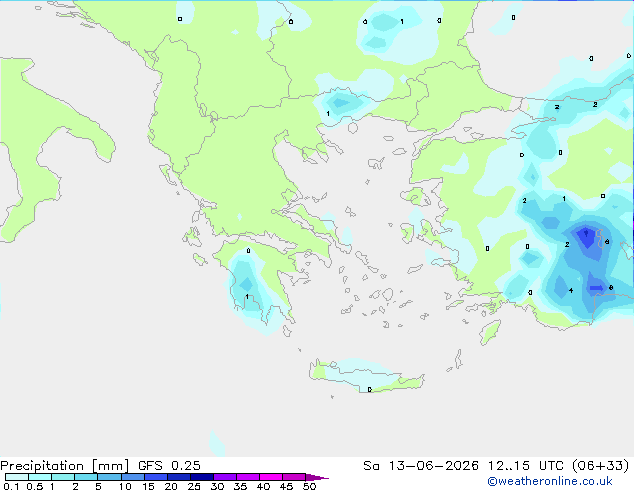
Task: Click the '50' legend scale label
Action: 309,486
